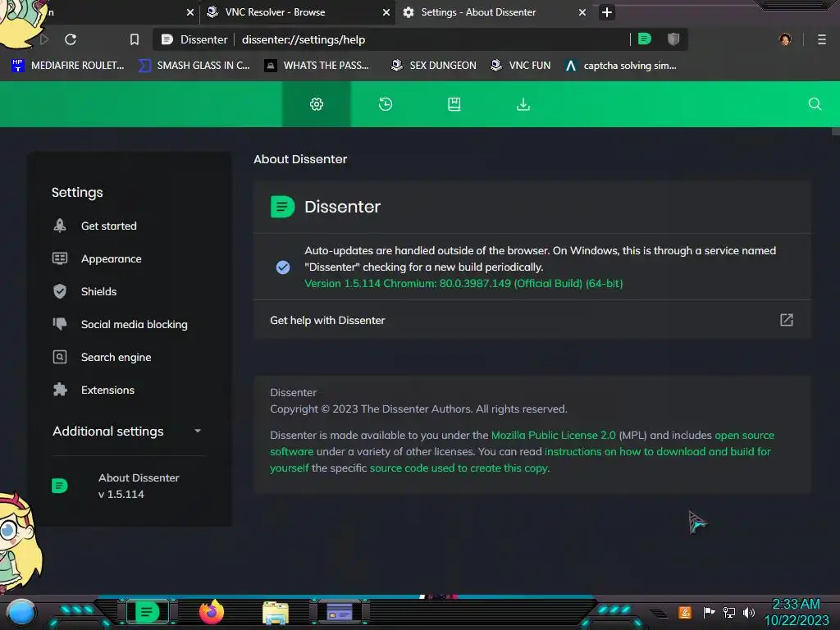Click the Version 1.5.114 Chromium text
Viewport: 840px width, 630px height.
click(463, 283)
